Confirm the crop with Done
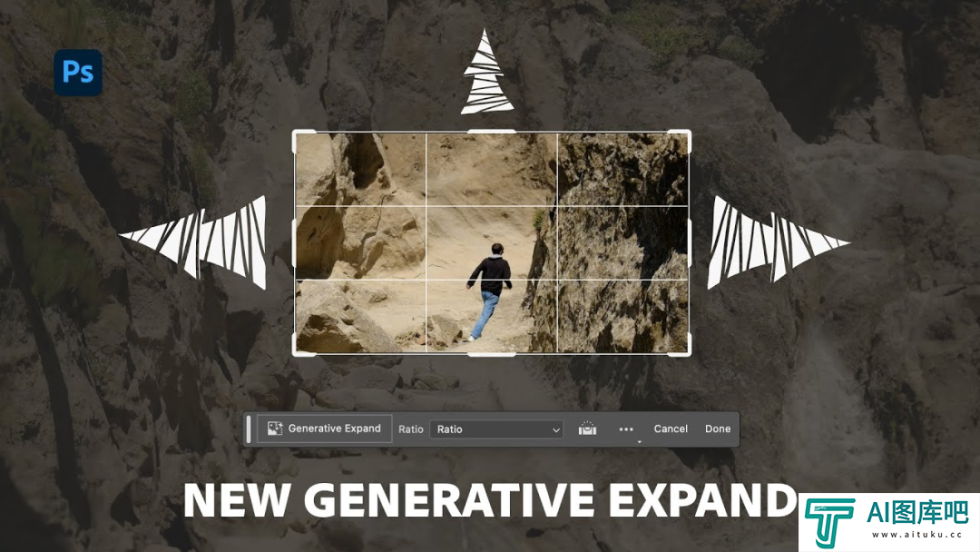Screen dimensions: 980x552 coord(718,429)
